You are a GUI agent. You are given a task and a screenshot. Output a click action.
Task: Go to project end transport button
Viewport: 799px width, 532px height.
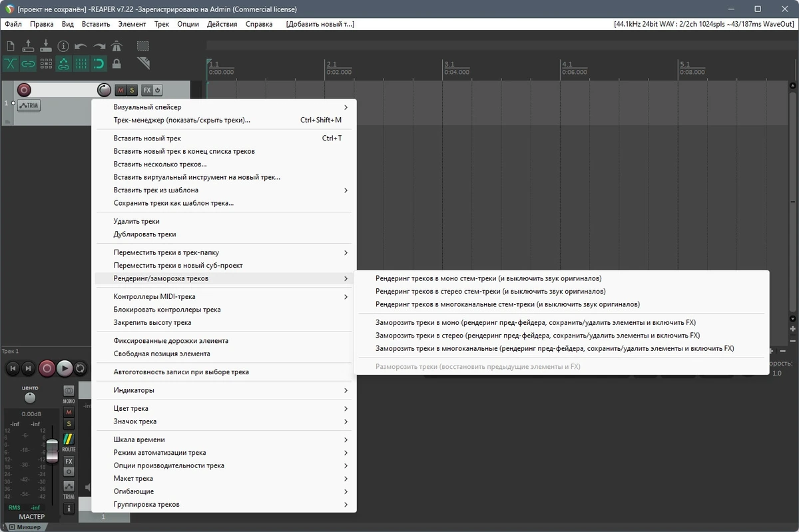[x=28, y=368]
